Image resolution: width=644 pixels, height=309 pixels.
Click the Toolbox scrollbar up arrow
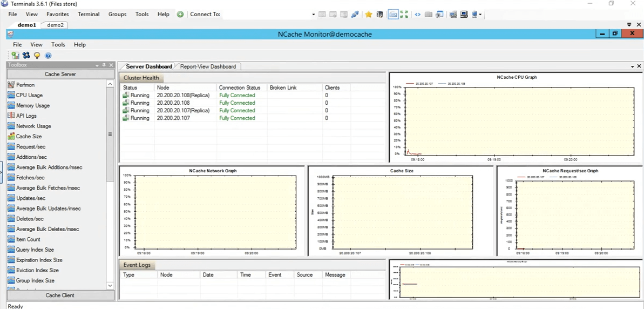pyautogui.click(x=110, y=84)
